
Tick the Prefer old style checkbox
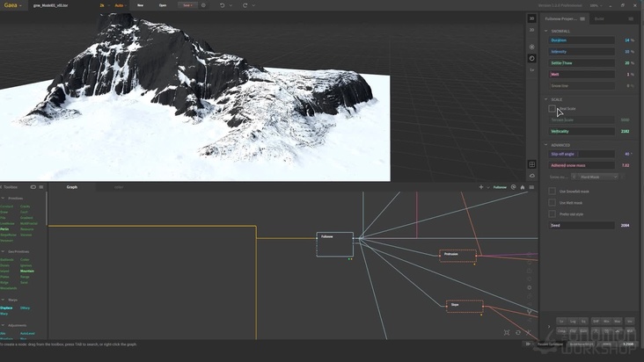pyautogui.click(x=552, y=214)
